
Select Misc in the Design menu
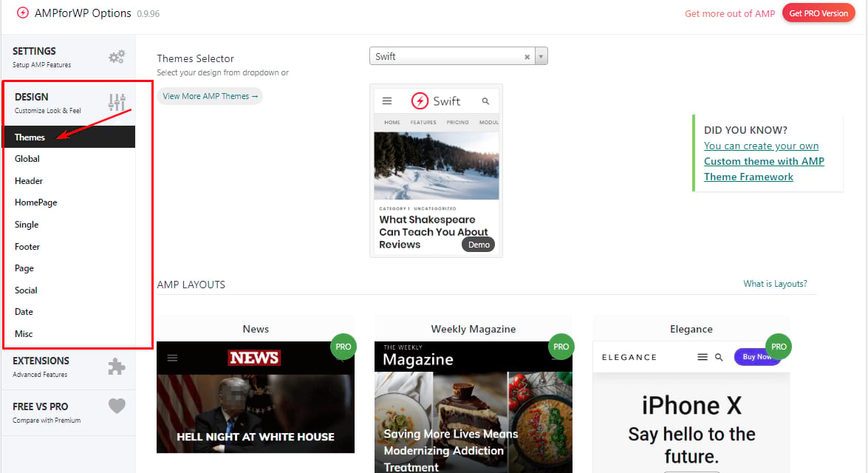(69, 334)
